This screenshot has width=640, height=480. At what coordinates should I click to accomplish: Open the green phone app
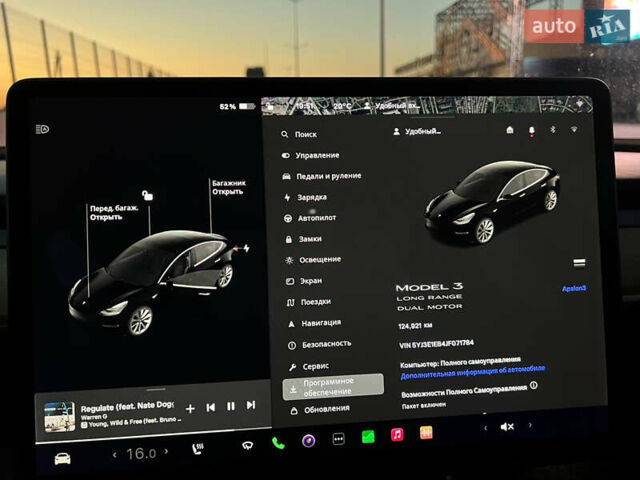coord(278,443)
